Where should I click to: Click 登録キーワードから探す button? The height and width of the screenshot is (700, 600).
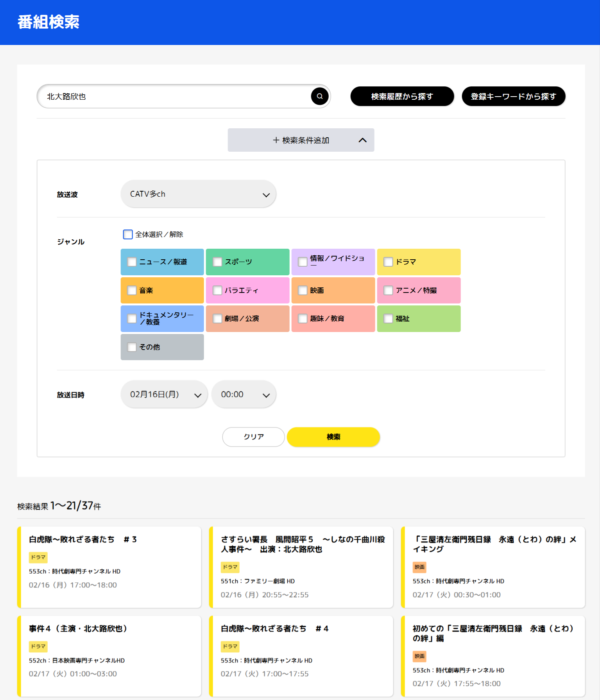coord(513,97)
